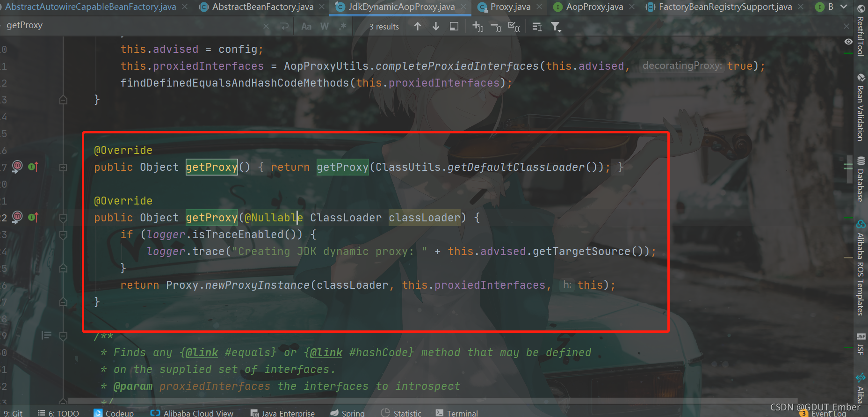Collapse the if logger.isTraceEnabled block
868x417 pixels.
[x=63, y=234]
